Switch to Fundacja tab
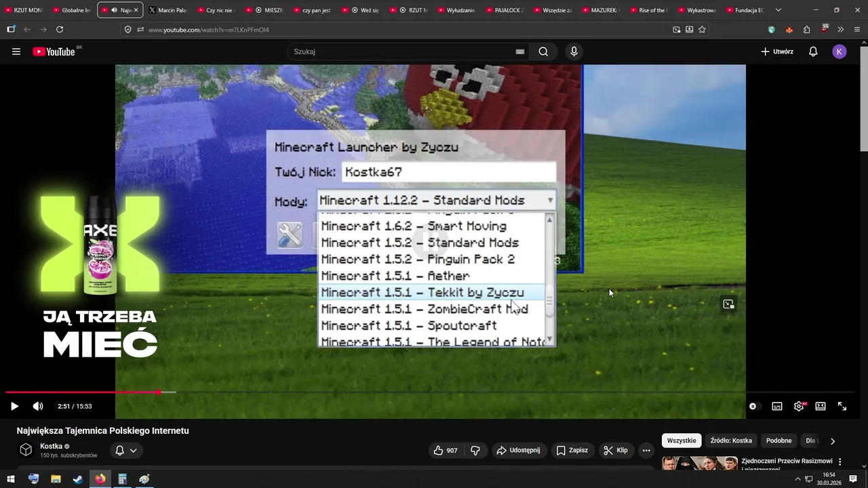The image size is (868, 488). (x=745, y=10)
